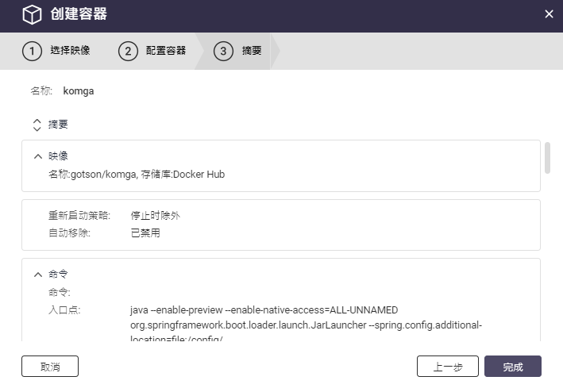The height and width of the screenshot is (392, 563).
Task: Go to step 2 配置容器
Action: tap(152, 51)
